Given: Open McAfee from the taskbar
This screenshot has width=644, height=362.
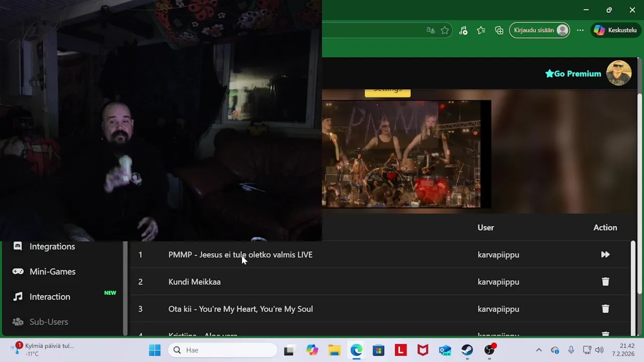Looking at the screenshot, I should point(423,350).
